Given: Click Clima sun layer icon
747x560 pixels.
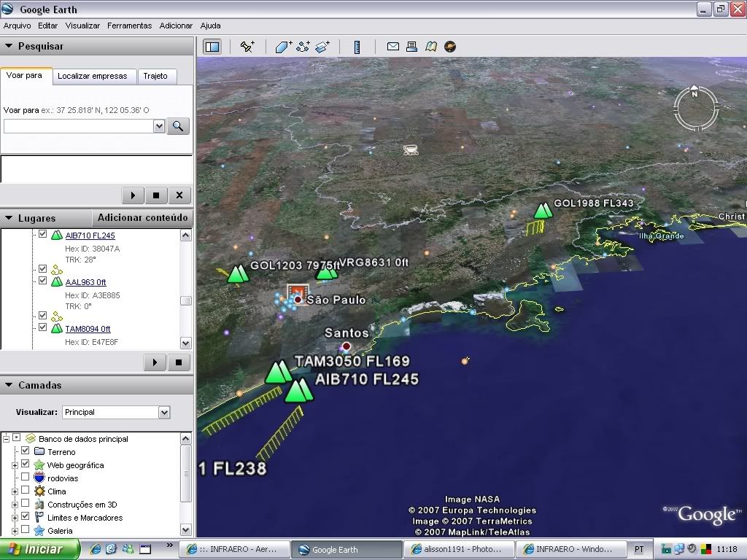Looking at the screenshot, I should (39, 491).
